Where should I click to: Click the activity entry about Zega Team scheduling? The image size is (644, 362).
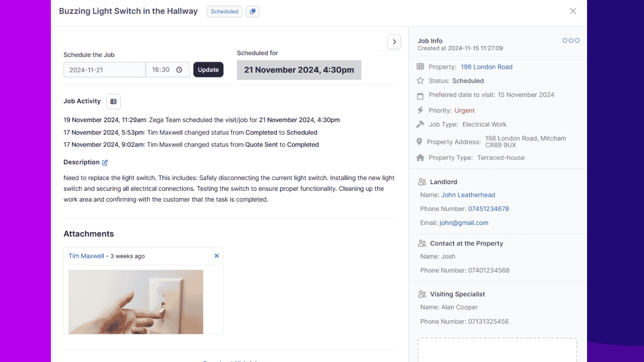(x=202, y=120)
